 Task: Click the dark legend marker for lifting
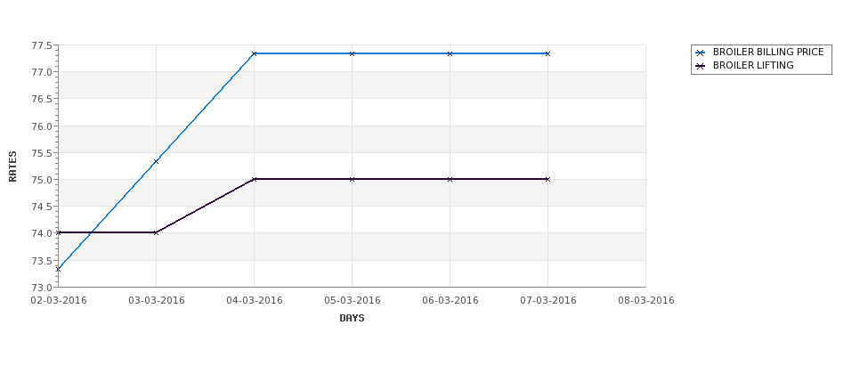click(701, 66)
